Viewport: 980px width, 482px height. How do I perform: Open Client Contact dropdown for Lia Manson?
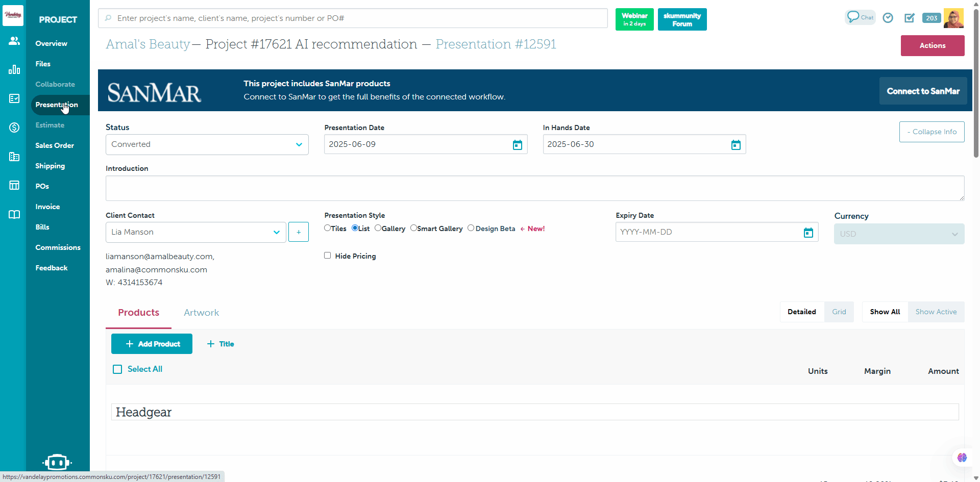195,232
